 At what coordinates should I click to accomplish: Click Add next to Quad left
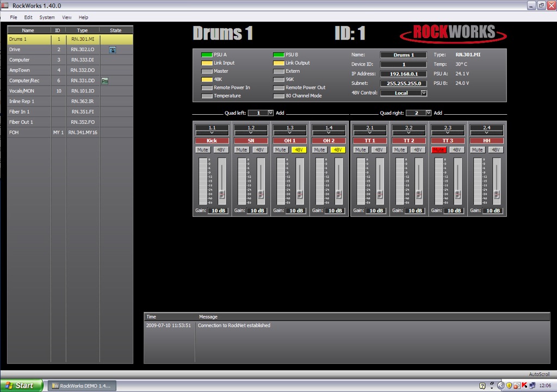pyautogui.click(x=280, y=113)
